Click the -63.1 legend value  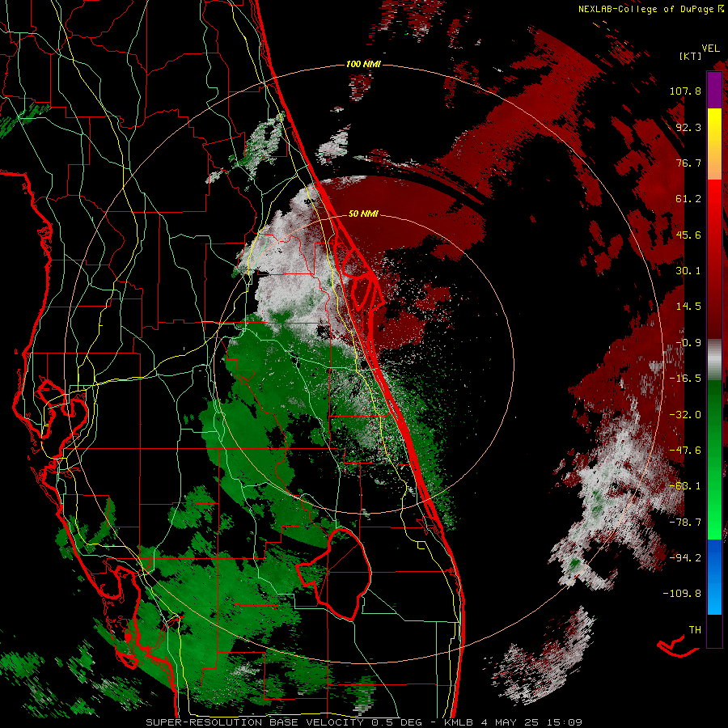pyautogui.click(x=685, y=486)
